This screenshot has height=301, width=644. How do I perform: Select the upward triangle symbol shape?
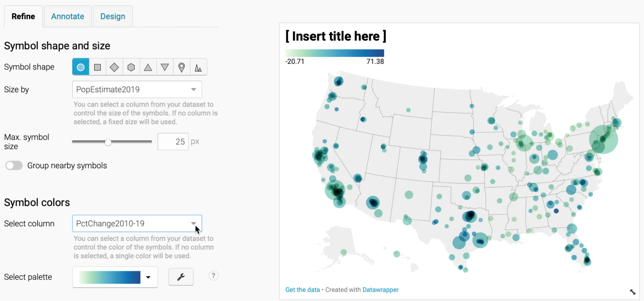click(x=148, y=67)
